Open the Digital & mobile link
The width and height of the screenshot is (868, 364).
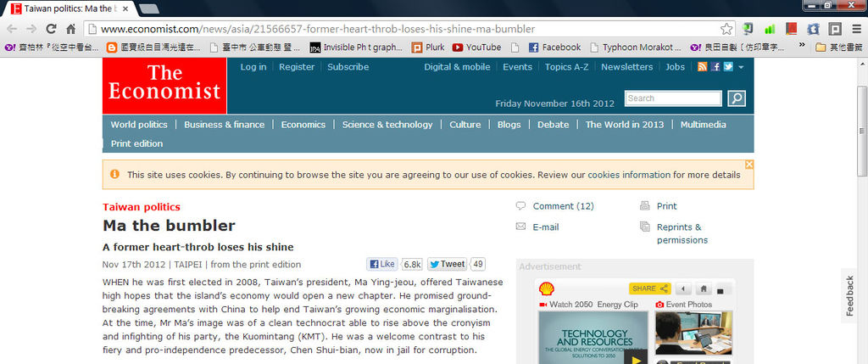tap(457, 67)
